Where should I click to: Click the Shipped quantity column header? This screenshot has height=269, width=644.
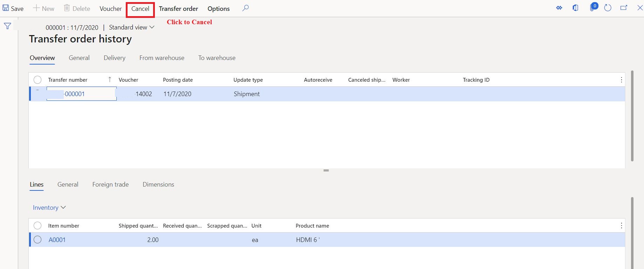coord(138,226)
